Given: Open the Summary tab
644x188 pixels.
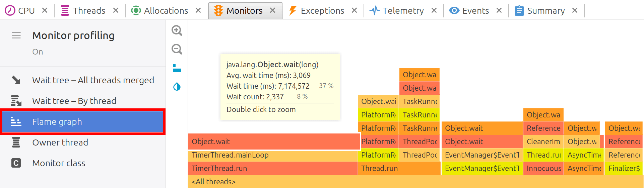Looking at the screenshot, I should pos(545,11).
